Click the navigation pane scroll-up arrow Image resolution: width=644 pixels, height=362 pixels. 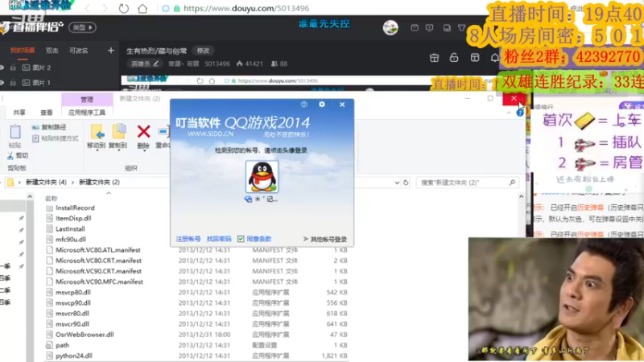pyautogui.click(x=30, y=197)
